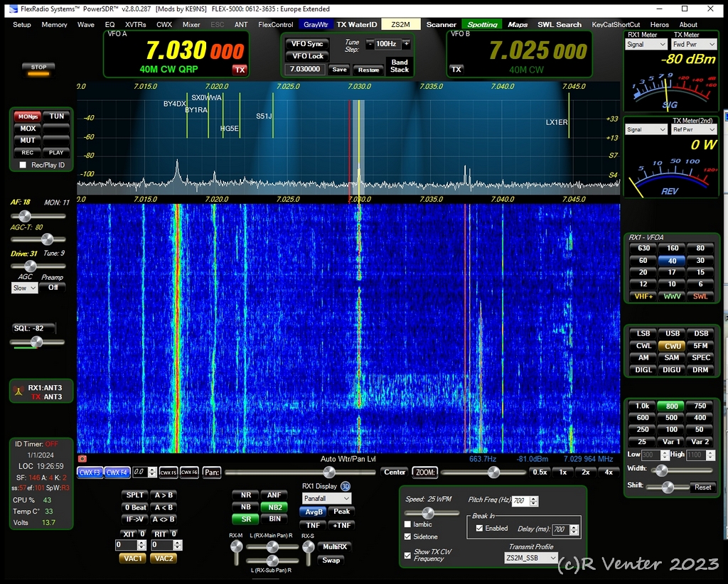The width and height of the screenshot is (728, 584).
Task: Uncheck the Sidetone checkbox
Action: pyautogui.click(x=407, y=536)
